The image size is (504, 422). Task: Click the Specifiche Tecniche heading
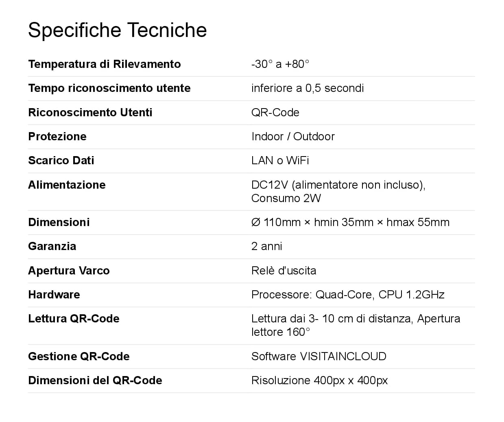(x=117, y=30)
